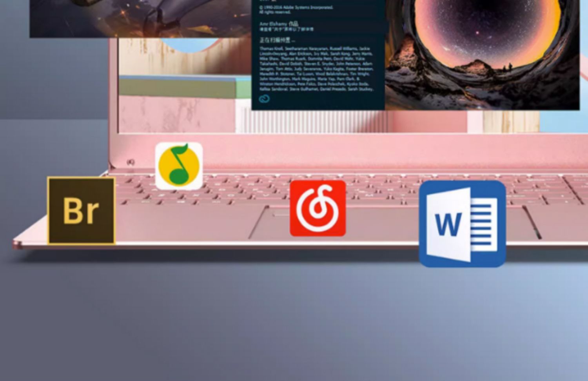The height and width of the screenshot is (381, 588).
Task: Click the "Amr Elshamy 作品" artist credit
Action: click(x=278, y=24)
